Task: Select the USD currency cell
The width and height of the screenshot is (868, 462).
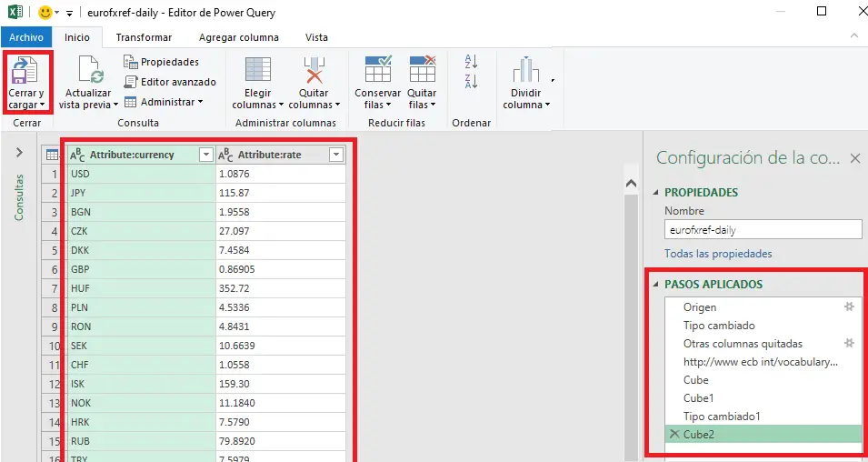Action: [x=141, y=174]
